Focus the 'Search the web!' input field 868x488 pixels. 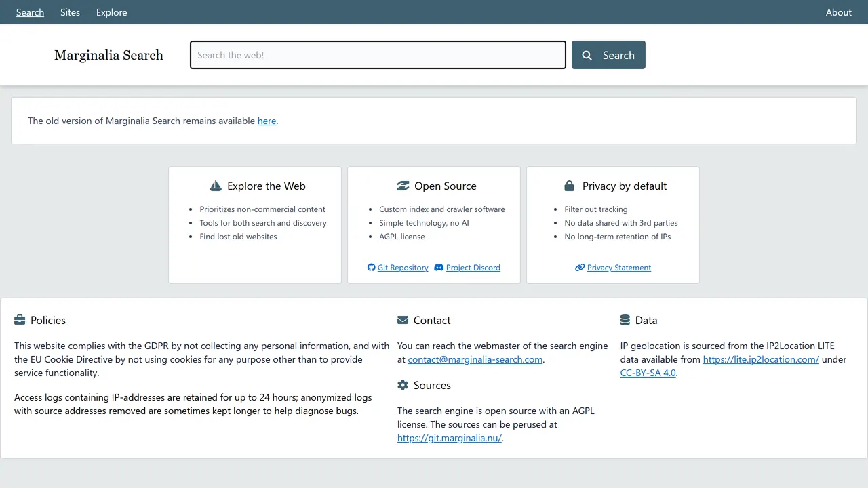point(378,55)
